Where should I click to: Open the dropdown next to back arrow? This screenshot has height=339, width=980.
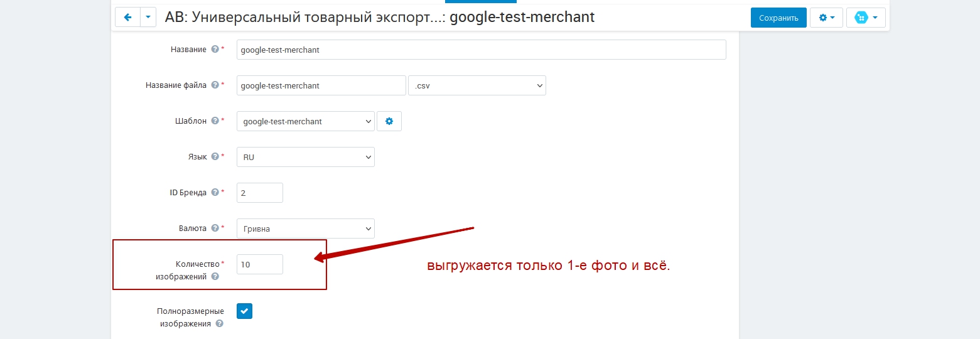point(148,18)
